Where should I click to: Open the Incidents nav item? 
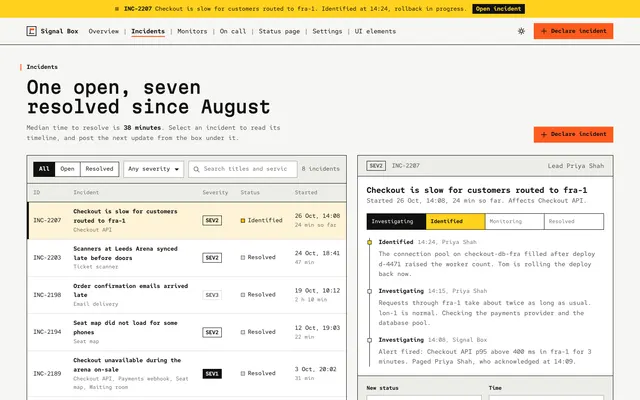tap(148, 31)
